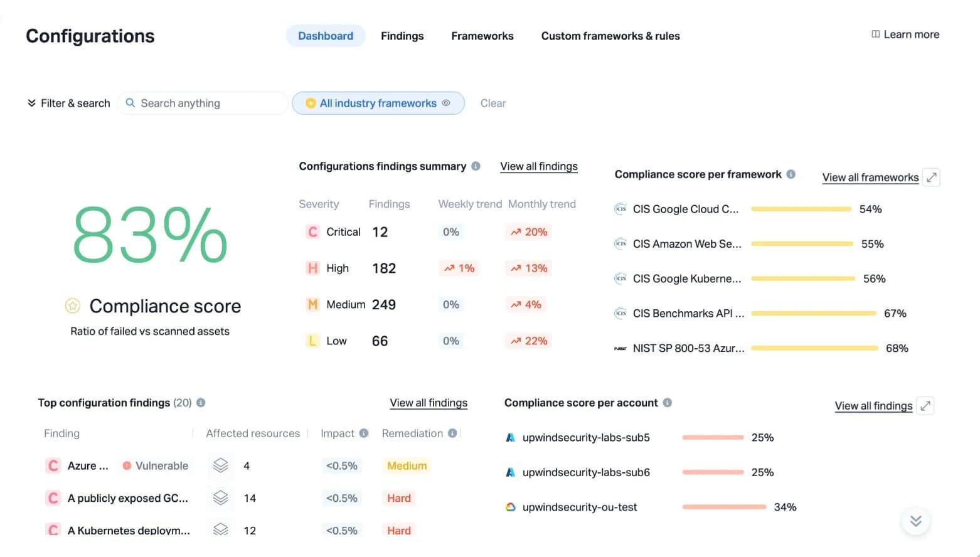
Task: Focus the Search anything field
Action: [203, 103]
